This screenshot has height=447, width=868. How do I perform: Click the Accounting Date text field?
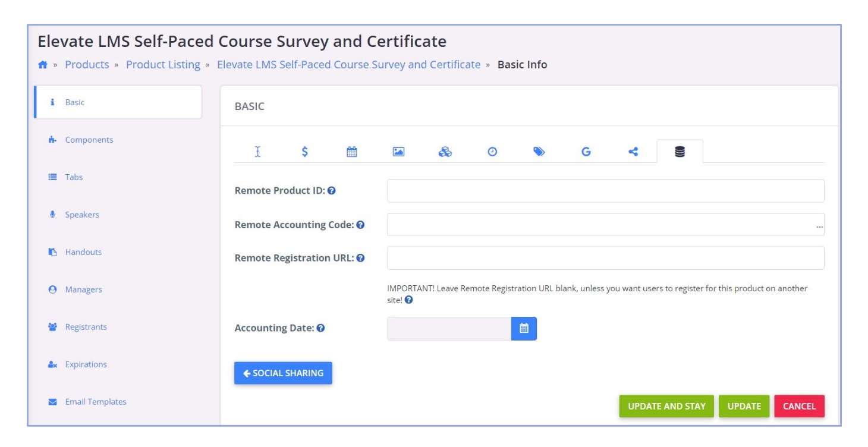pyautogui.click(x=449, y=328)
